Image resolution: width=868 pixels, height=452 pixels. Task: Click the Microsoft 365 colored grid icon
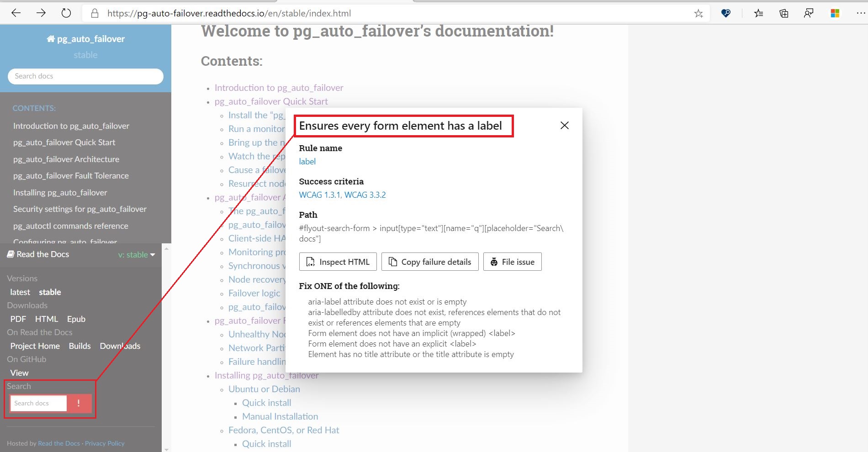(835, 13)
